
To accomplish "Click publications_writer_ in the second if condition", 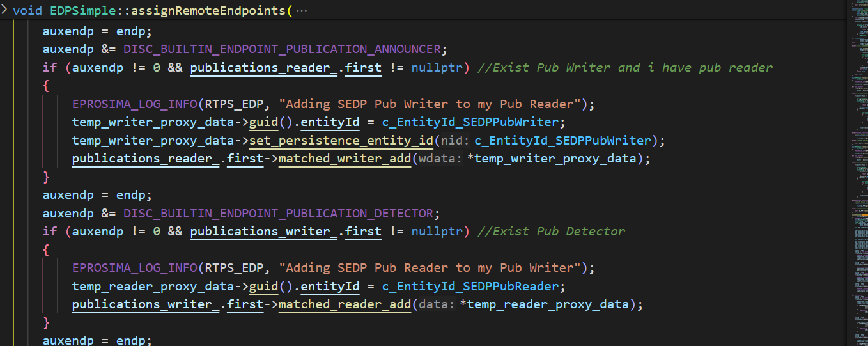I will point(263,231).
